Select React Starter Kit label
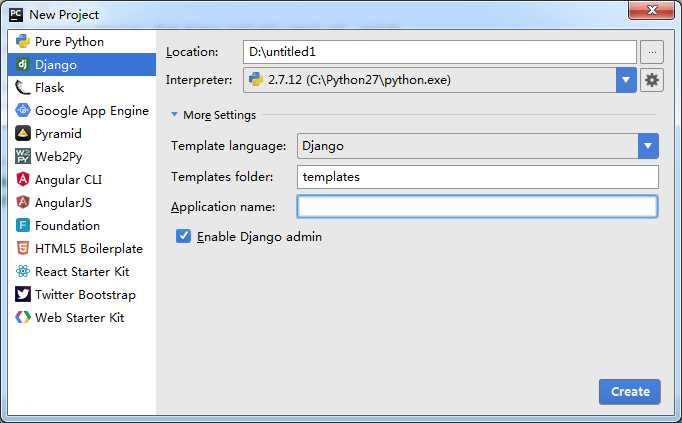Image resolution: width=682 pixels, height=423 pixels. 82,272
